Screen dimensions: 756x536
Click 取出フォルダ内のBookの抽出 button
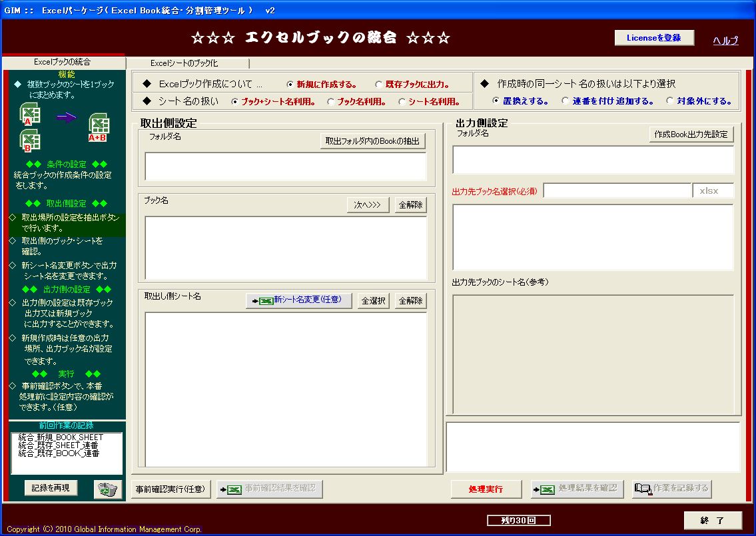pyautogui.click(x=373, y=141)
